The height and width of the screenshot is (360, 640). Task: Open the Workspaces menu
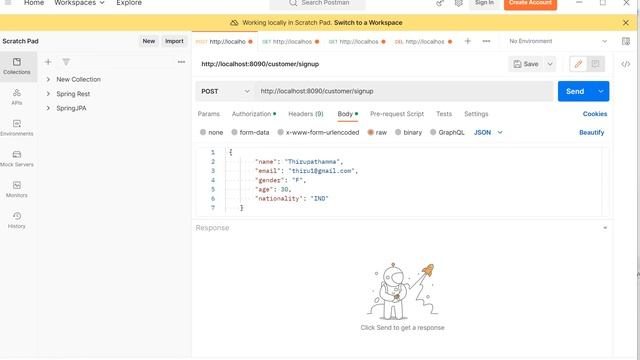(x=79, y=3)
